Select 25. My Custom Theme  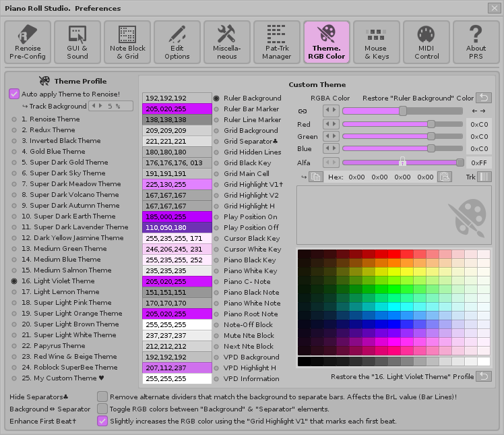pyautogui.click(x=14, y=378)
